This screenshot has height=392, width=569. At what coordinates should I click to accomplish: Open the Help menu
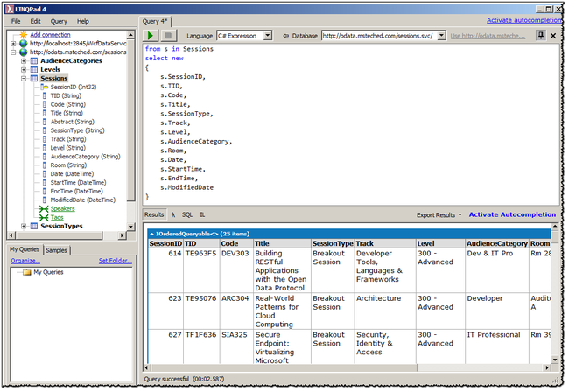pos(83,21)
